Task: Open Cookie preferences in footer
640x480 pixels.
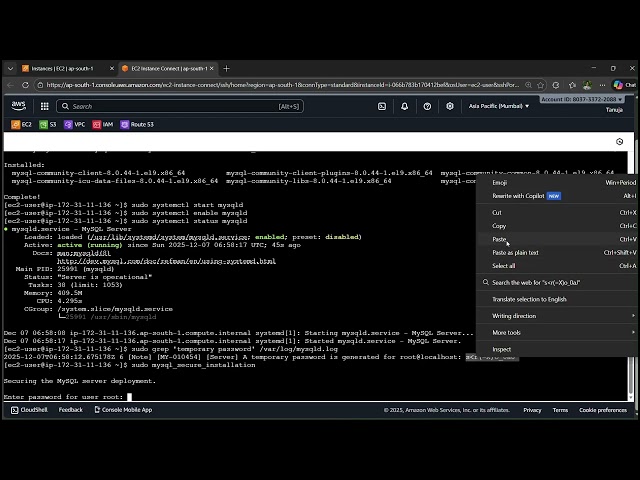Action: tap(603, 410)
